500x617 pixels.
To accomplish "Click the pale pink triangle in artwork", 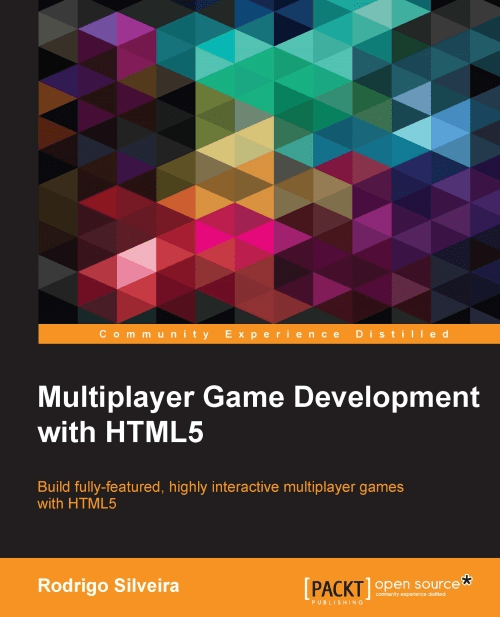I will tap(137, 255).
